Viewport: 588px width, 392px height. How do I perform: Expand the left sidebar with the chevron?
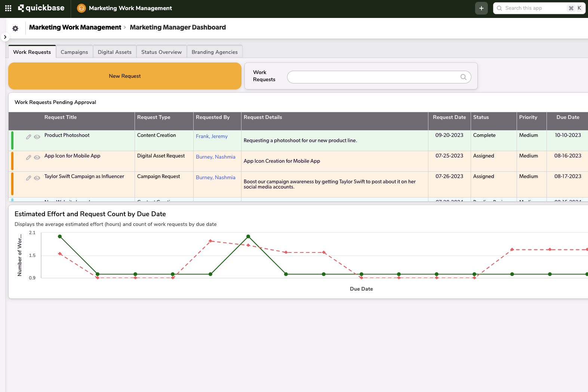pos(5,37)
